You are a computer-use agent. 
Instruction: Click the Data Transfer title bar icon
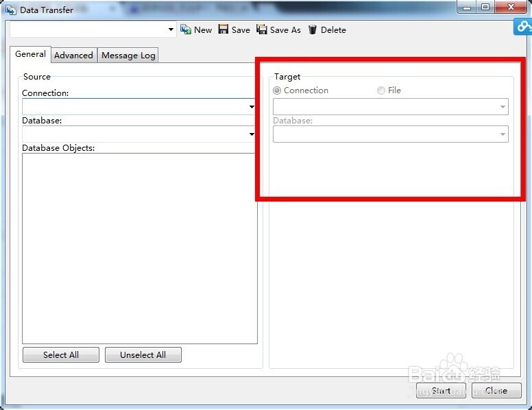(10, 10)
